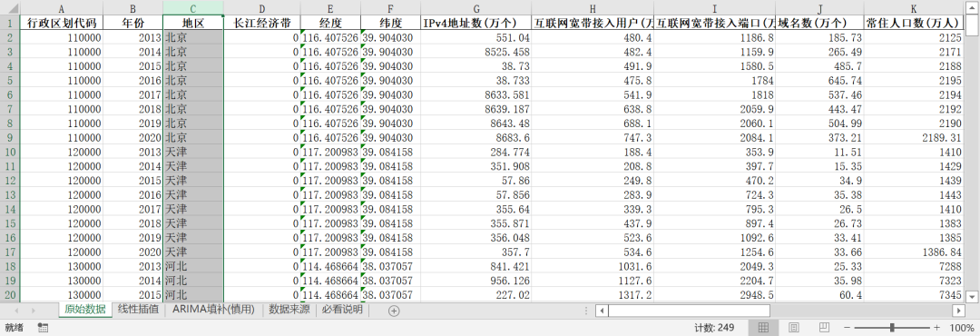Click the 域名数(万个) header cell

pos(820,23)
